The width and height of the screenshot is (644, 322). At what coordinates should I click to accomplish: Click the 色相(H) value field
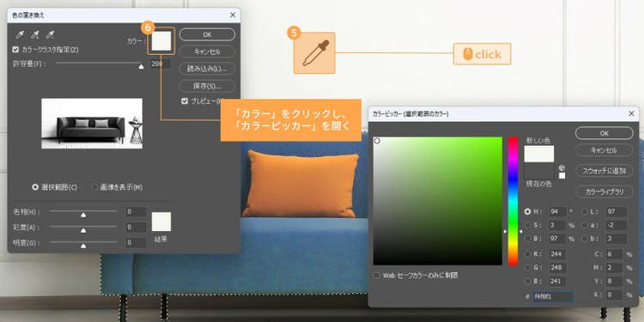136,212
